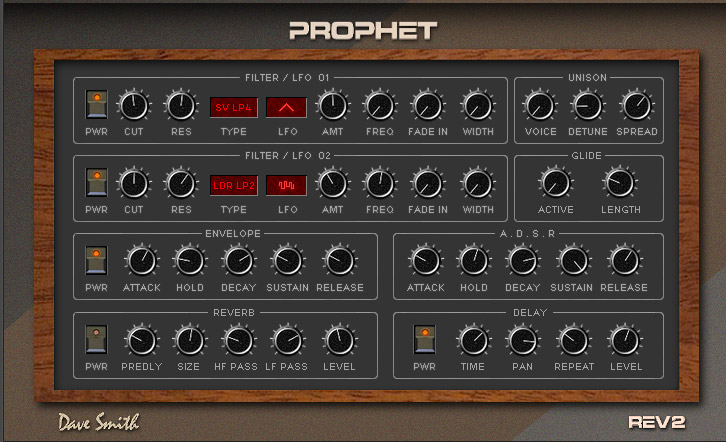Click Filter/LFO 01 FREQ knob
726x442 pixels.
click(x=380, y=106)
